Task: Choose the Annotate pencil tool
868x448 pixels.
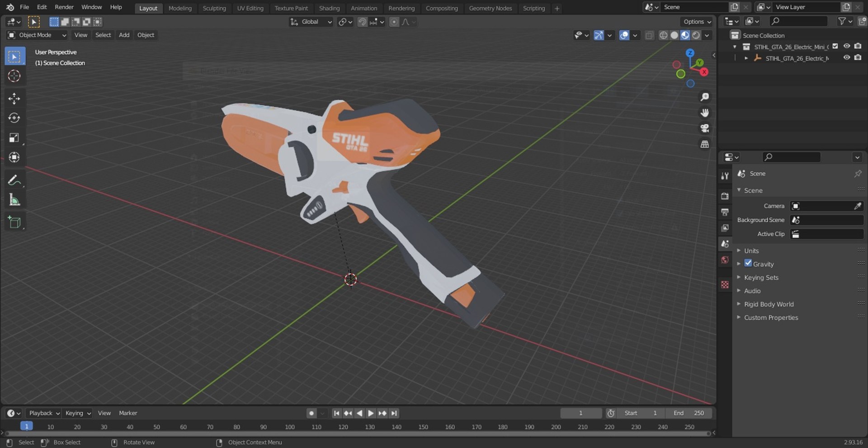Action: 14,180
